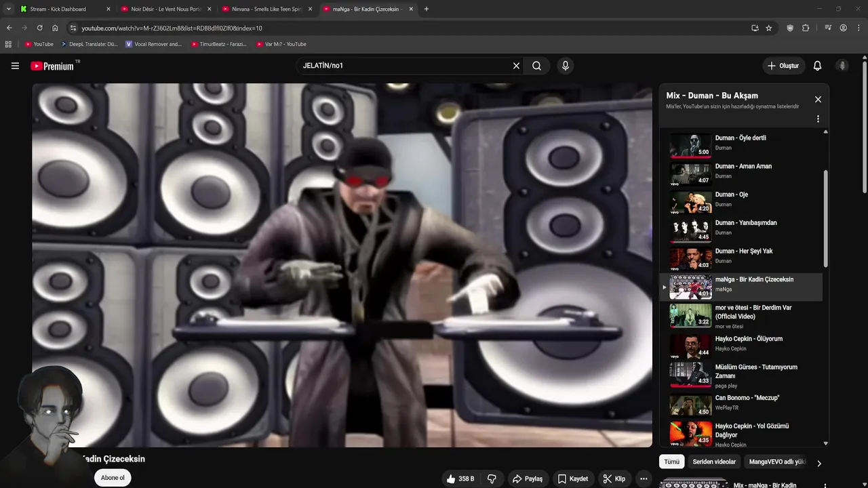Play Hayko Cepkin - Ölüyorum
Viewport: 868px width, 488px height.
741,345
